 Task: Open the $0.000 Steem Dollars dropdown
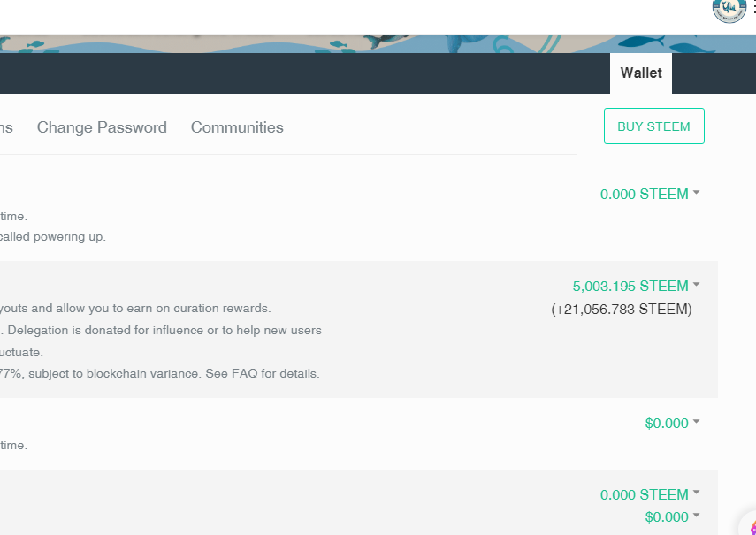pyautogui.click(x=672, y=423)
